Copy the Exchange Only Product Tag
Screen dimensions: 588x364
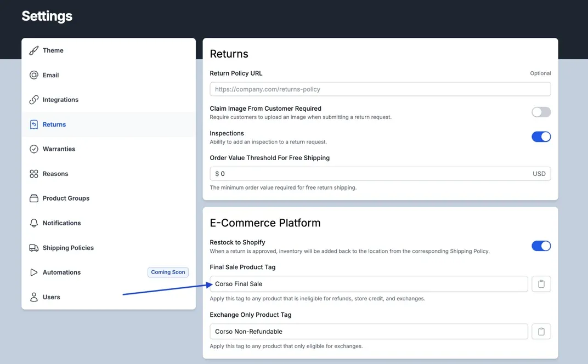click(541, 332)
